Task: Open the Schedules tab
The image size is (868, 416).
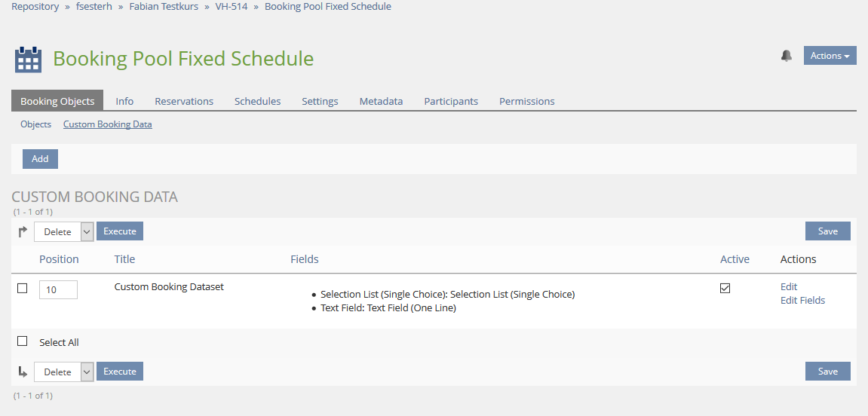Action: click(x=257, y=101)
